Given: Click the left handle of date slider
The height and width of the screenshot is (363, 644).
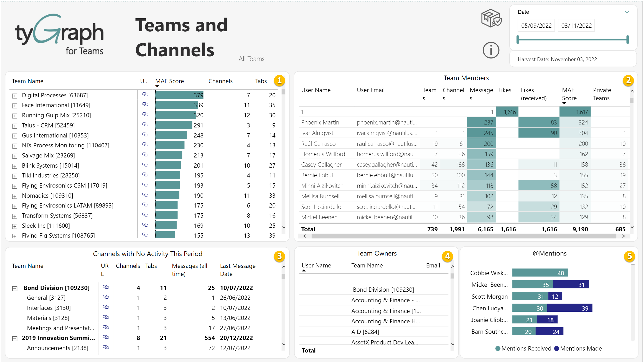Looking at the screenshot, I should [518, 40].
